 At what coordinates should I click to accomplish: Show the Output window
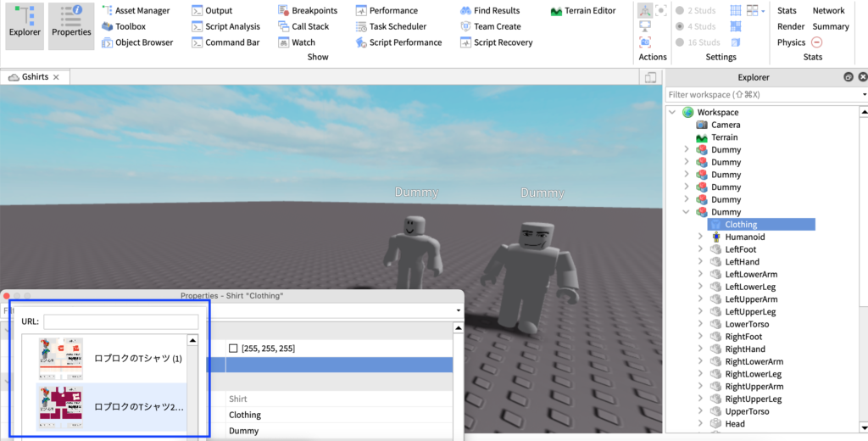(x=212, y=10)
